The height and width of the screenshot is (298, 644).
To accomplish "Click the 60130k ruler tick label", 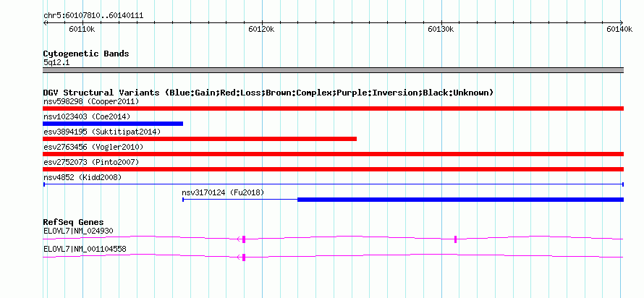I will (441, 29).
